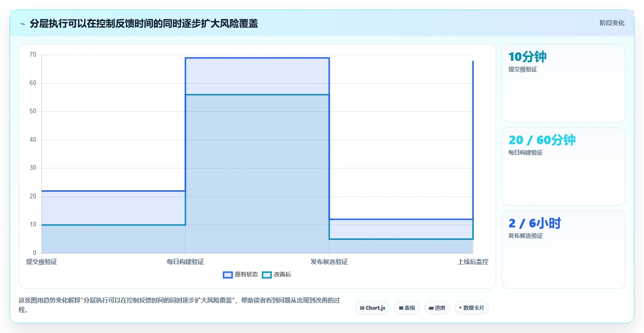The height and width of the screenshot is (333, 644).
Task: Click the 20 / 60分钟 value text
Action: (x=542, y=140)
